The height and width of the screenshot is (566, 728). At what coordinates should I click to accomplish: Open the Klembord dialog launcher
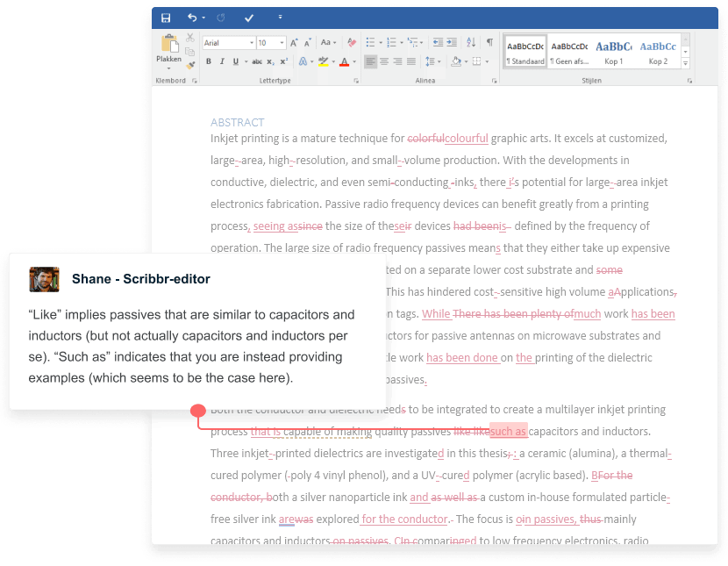(195, 81)
